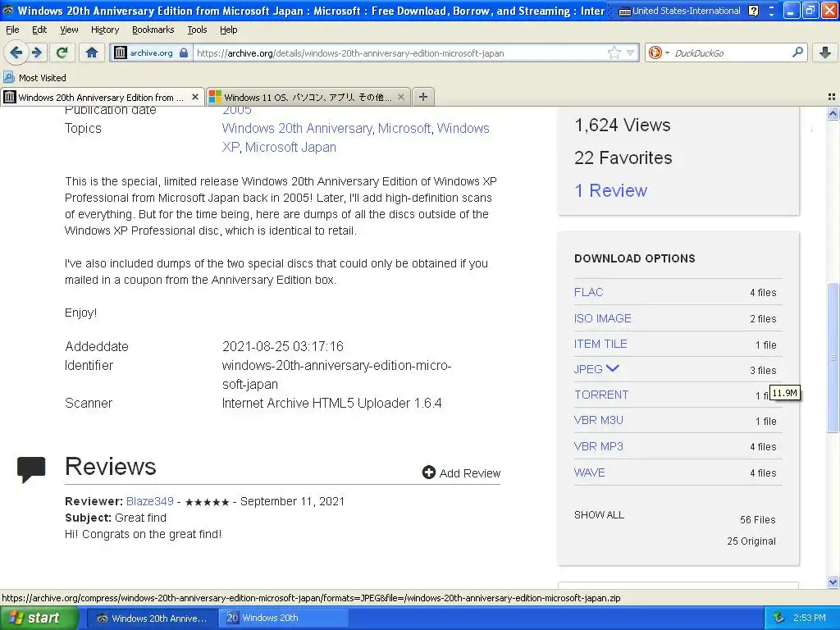Reload the current page
Image resolution: width=840 pixels, height=630 pixels.
pos(62,52)
